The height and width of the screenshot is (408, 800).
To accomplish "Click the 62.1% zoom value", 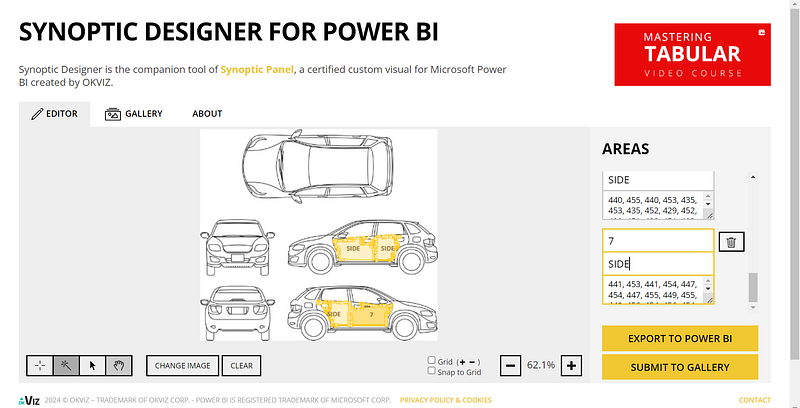I will [x=541, y=365].
